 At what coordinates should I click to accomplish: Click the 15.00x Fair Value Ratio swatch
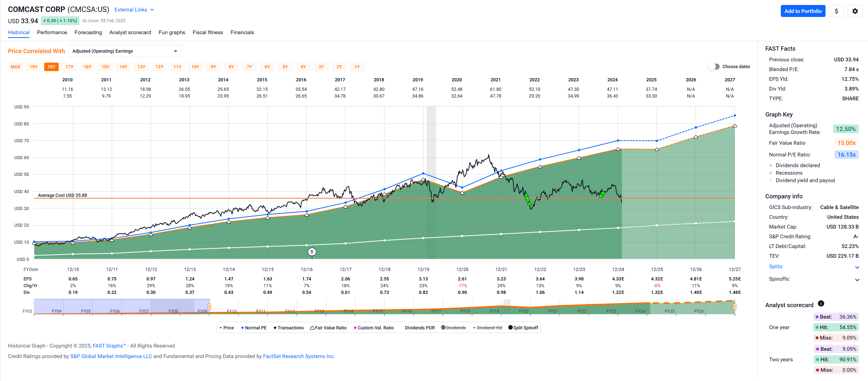pos(846,143)
